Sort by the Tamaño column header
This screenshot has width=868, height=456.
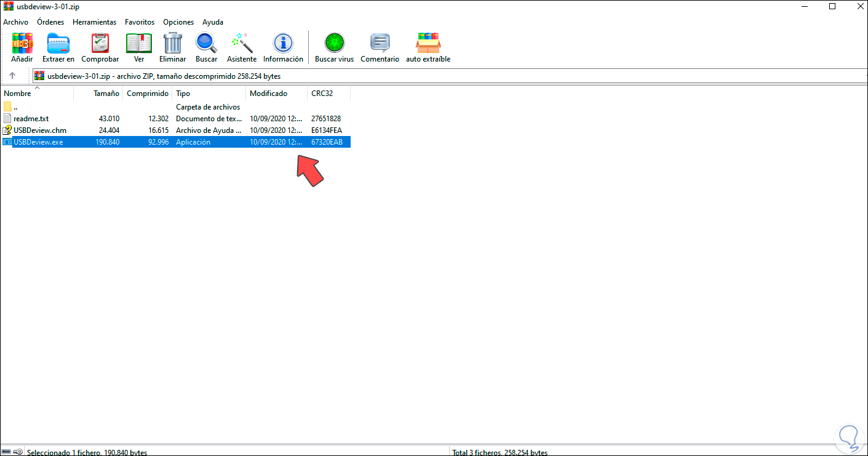[x=98, y=94]
